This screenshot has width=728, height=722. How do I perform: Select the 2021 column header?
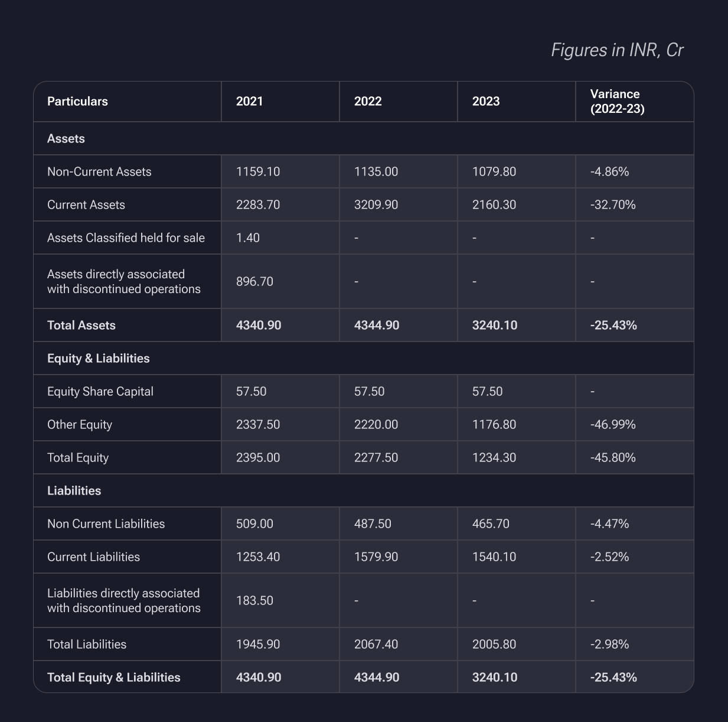click(249, 102)
